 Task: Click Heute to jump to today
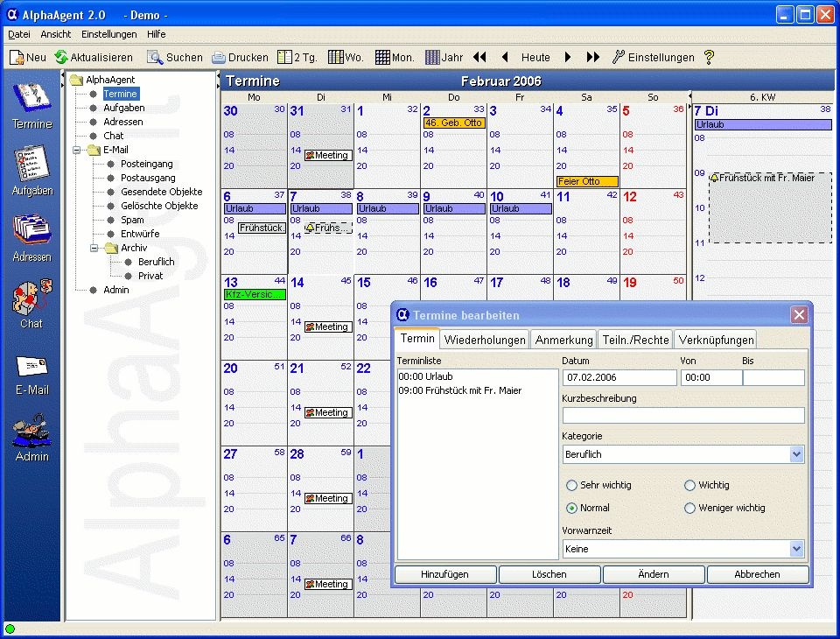point(535,58)
